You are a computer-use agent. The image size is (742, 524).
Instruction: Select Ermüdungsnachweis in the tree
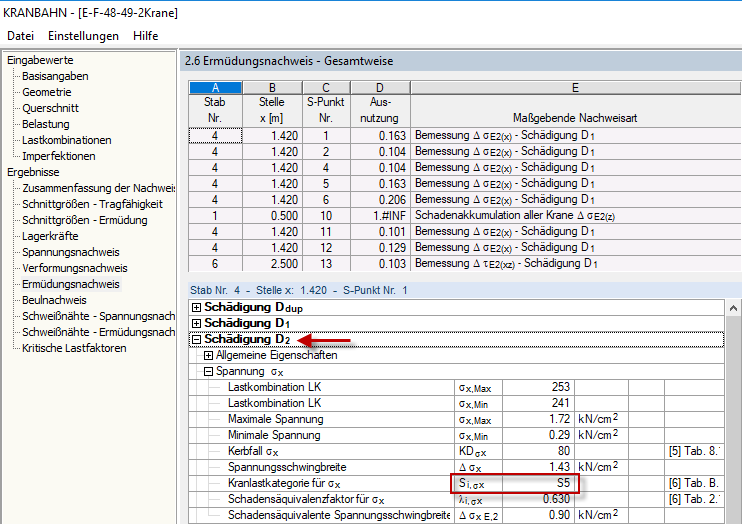pos(71,284)
